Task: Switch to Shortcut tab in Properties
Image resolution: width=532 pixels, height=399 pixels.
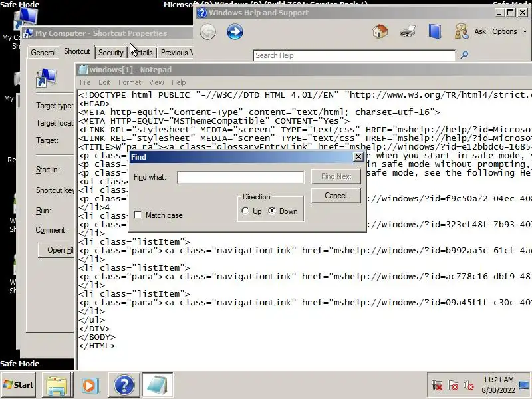Action: pos(77,51)
